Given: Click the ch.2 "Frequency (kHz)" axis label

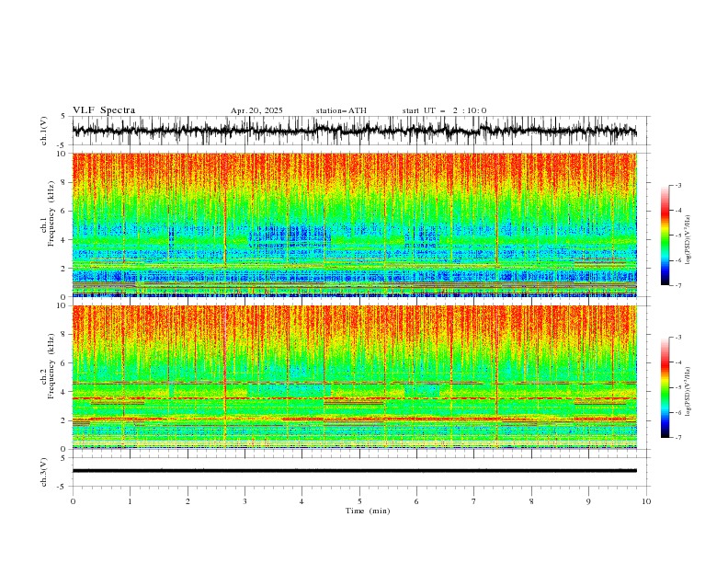Looking at the screenshot, I should click(51, 365).
